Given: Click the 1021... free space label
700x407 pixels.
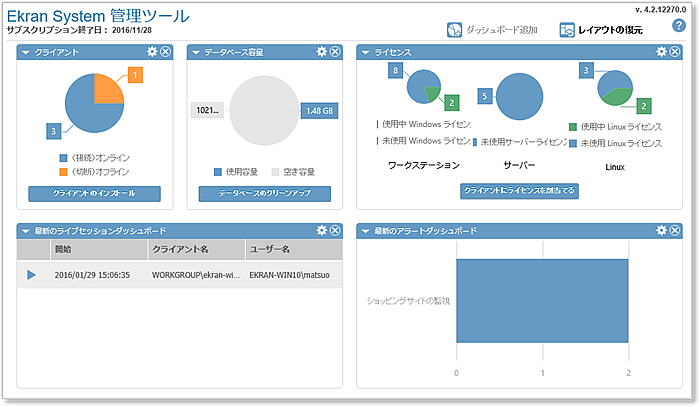Looking at the screenshot, I should point(208,110).
